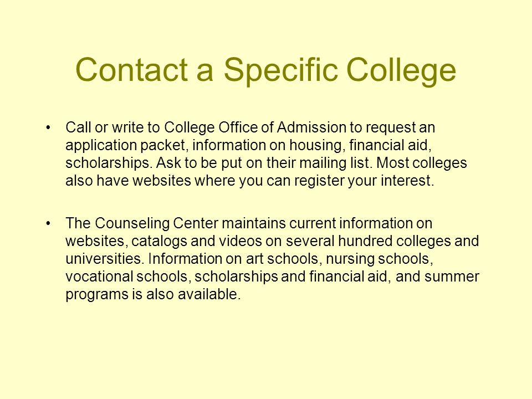Click the words financial aid in first paragraph
Viewport: 532px width, 399px height.
390,145
